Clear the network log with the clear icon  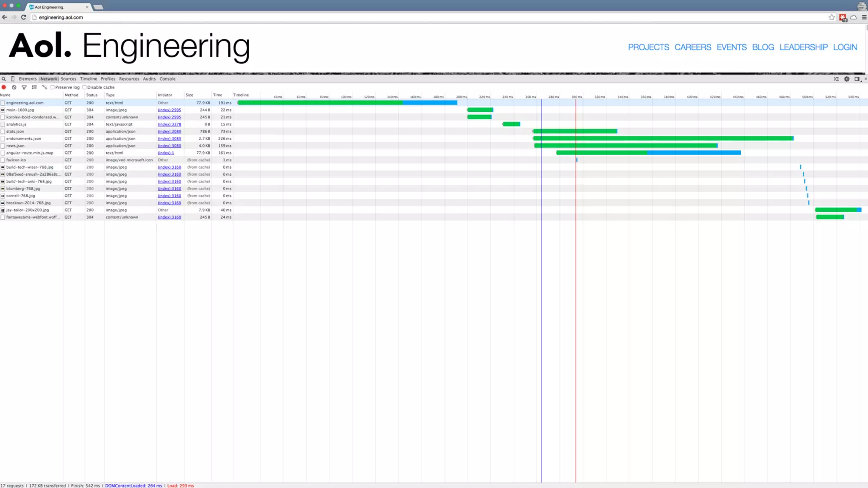point(14,87)
